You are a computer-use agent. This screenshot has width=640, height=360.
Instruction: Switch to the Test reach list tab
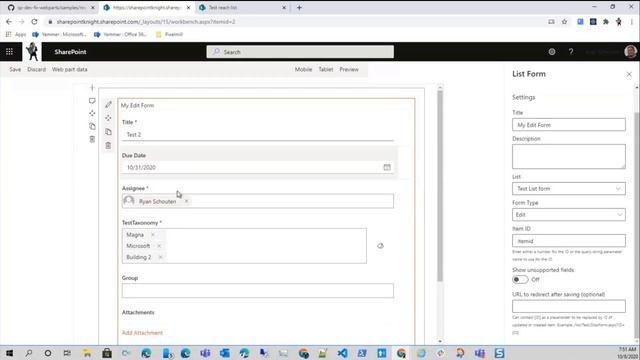pyautogui.click(x=242, y=7)
